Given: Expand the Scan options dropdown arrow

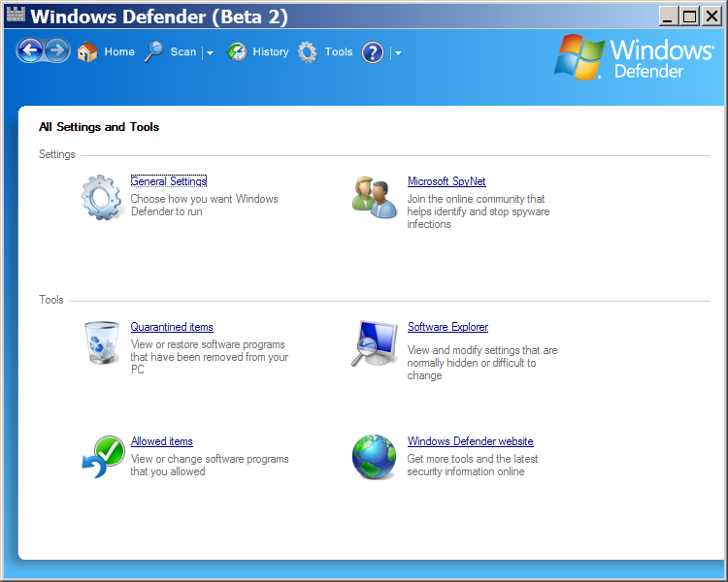Looking at the screenshot, I should coord(210,53).
